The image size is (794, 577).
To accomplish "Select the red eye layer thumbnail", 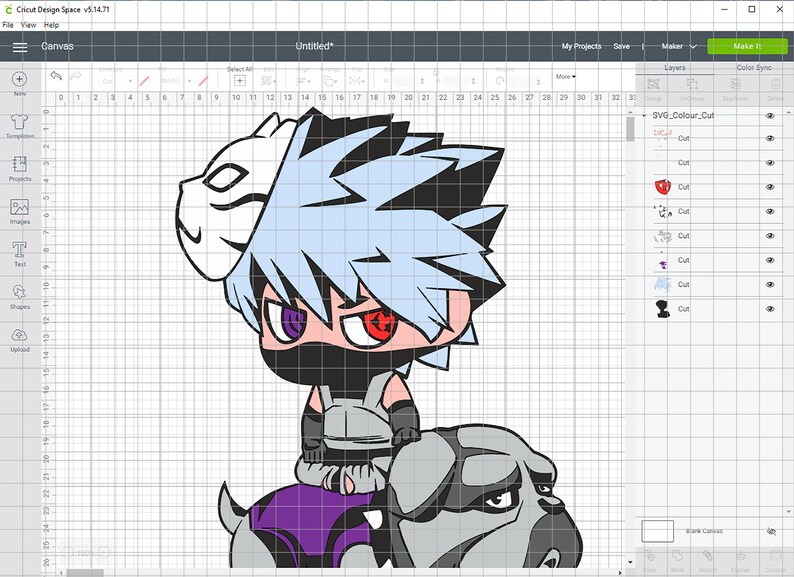I will click(662, 187).
